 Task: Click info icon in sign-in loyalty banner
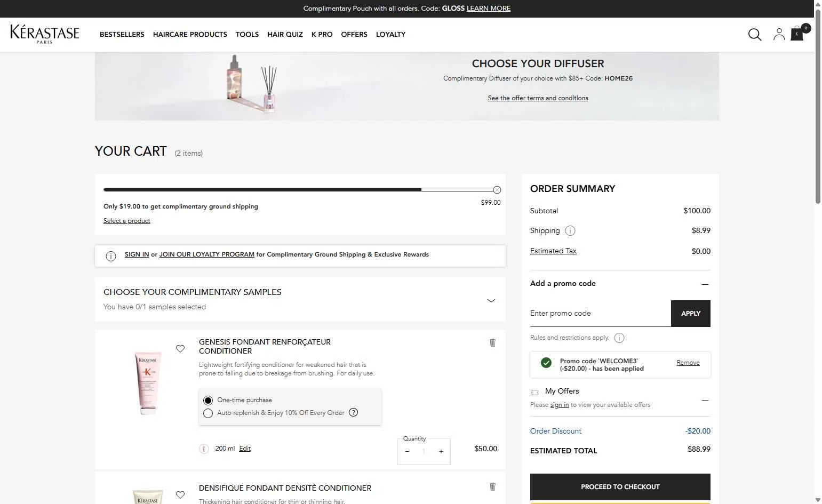(111, 256)
